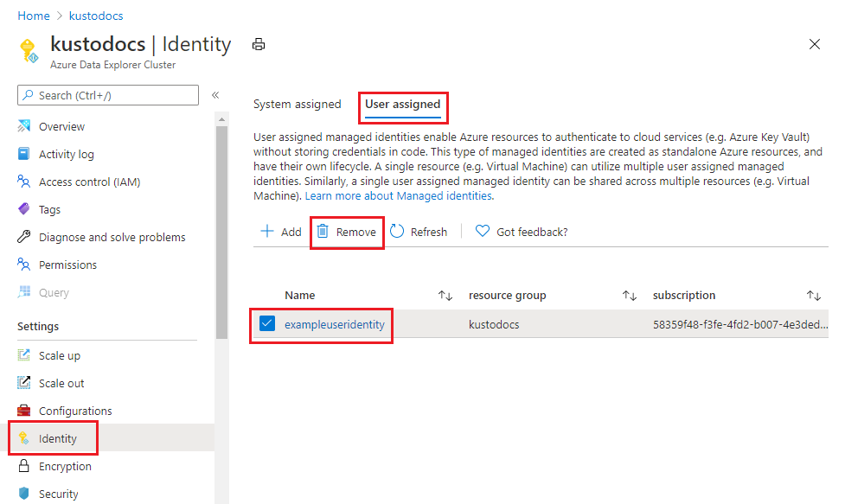The width and height of the screenshot is (845, 504).
Task: Select the User assigned tab
Action: click(402, 104)
